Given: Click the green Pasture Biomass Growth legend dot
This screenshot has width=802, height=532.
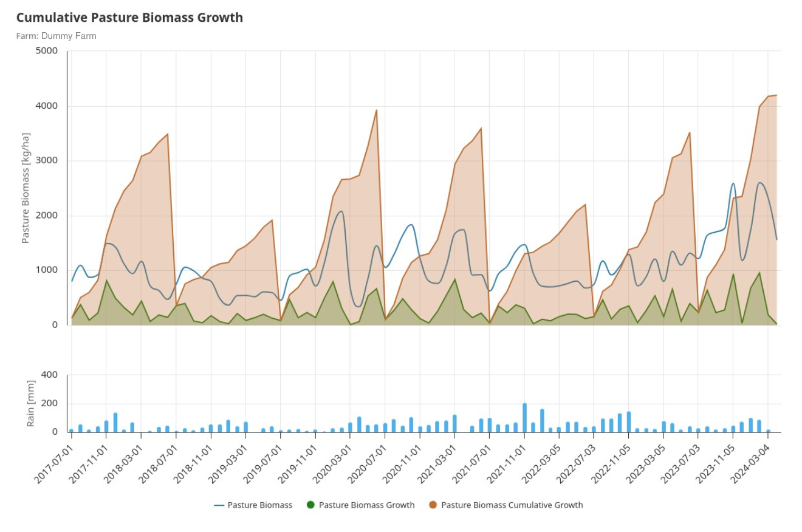Looking at the screenshot, I should [x=311, y=505].
